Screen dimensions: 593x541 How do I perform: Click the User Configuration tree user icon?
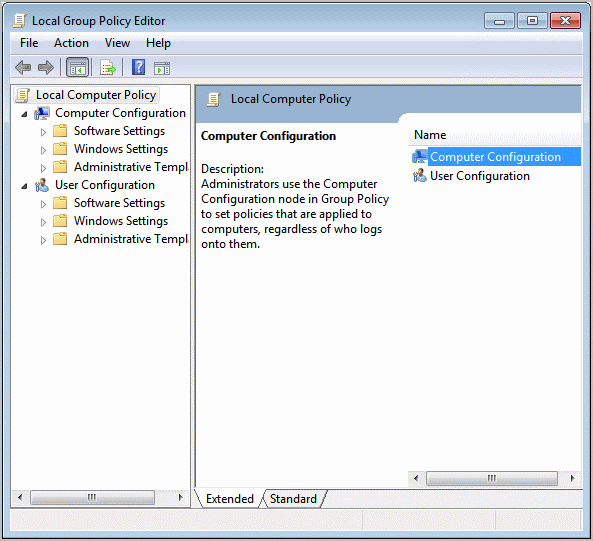tap(42, 185)
